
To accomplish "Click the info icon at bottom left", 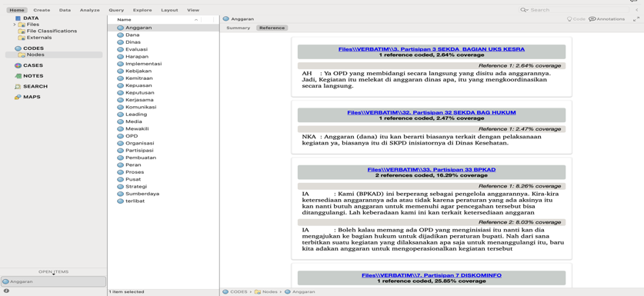I will coord(6,291).
